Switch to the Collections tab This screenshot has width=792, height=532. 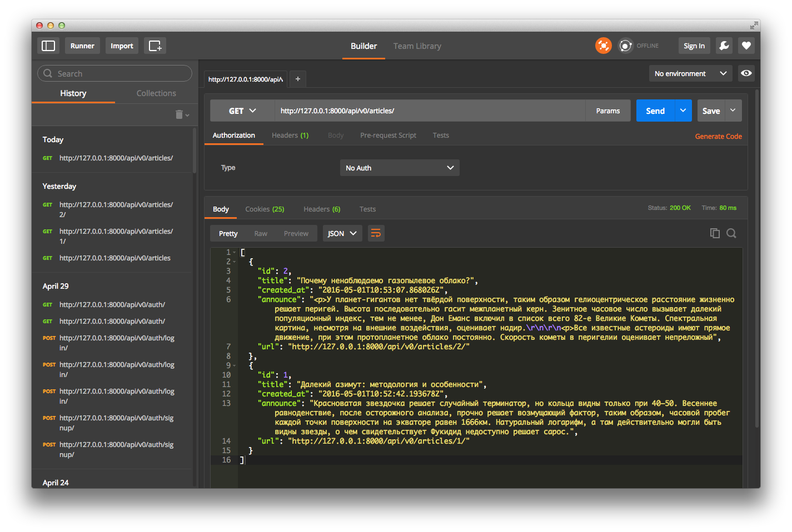(156, 93)
